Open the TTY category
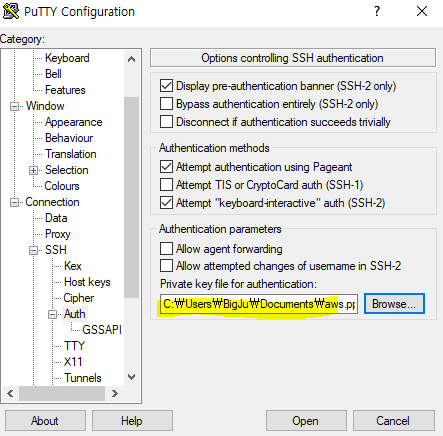The width and height of the screenshot is (443, 436). point(74,346)
